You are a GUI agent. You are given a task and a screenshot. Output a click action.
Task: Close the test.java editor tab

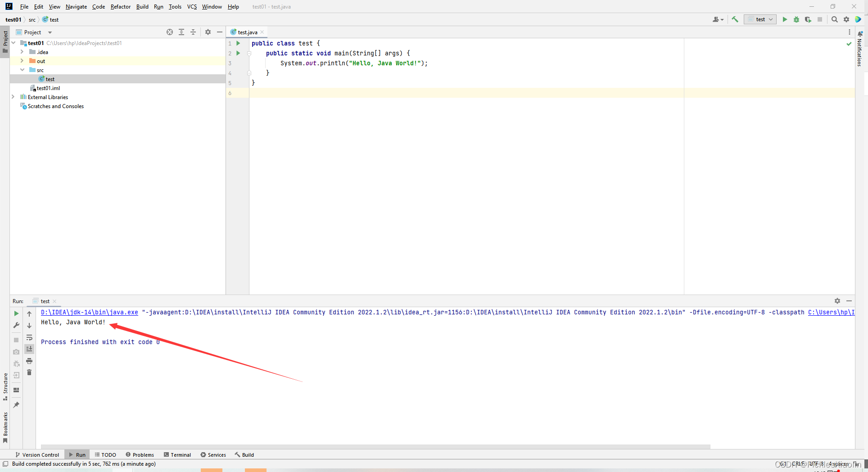click(x=262, y=32)
